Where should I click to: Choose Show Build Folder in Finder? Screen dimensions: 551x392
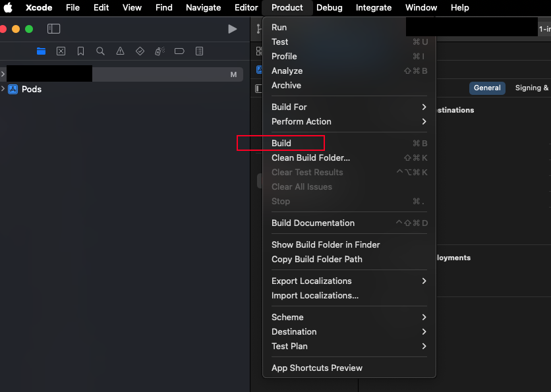tap(349, 244)
